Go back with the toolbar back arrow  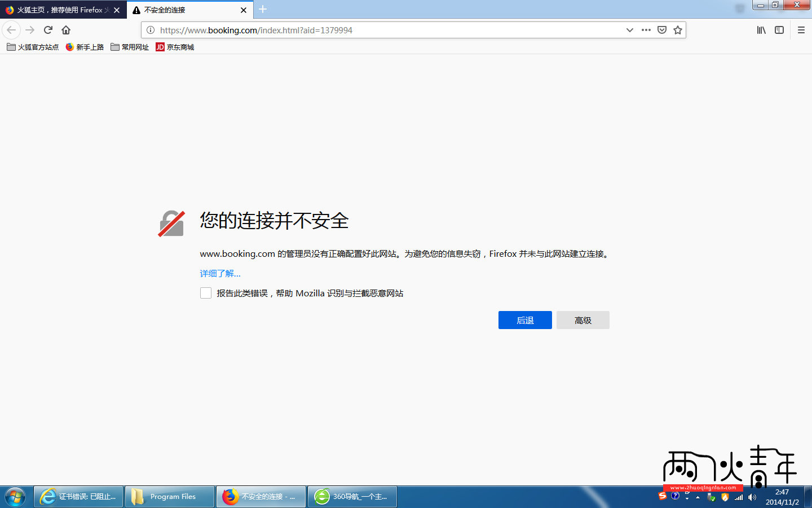(11, 30)
